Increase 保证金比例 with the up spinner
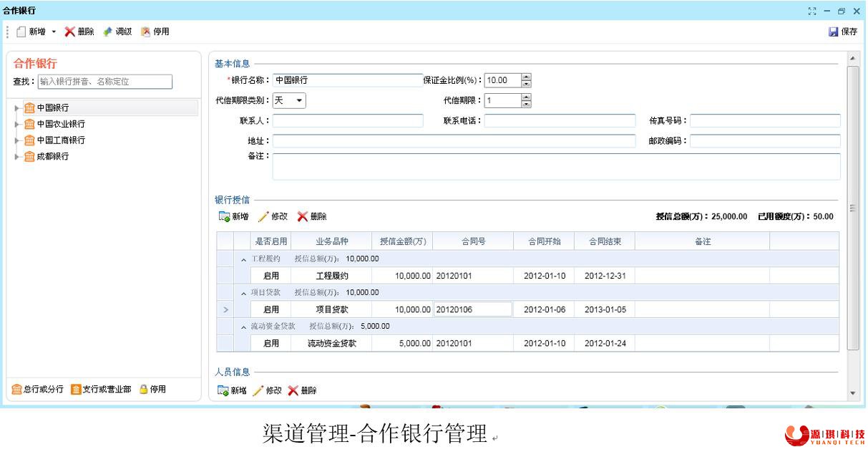This screenshot has height=452, width=868. tap(527, 77)
